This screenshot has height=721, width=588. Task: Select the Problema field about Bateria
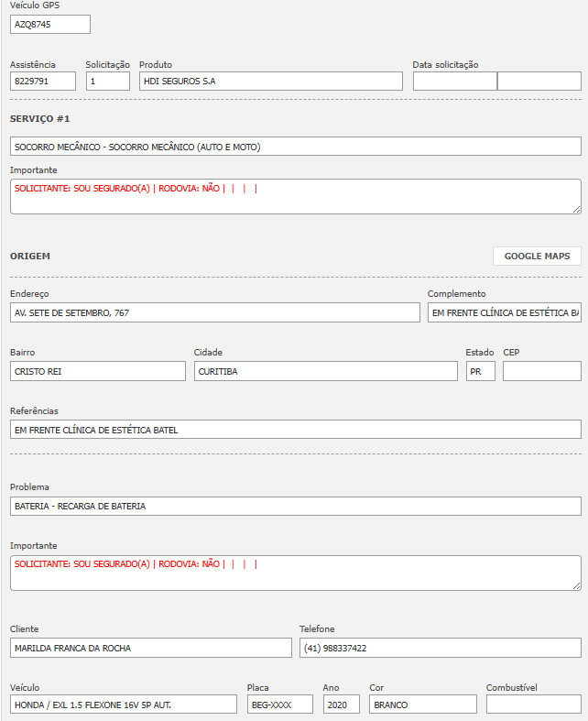295,506
